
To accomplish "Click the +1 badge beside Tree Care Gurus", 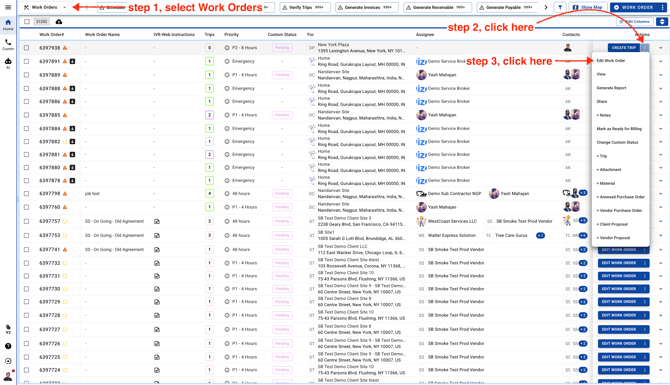I will point(541,235).
